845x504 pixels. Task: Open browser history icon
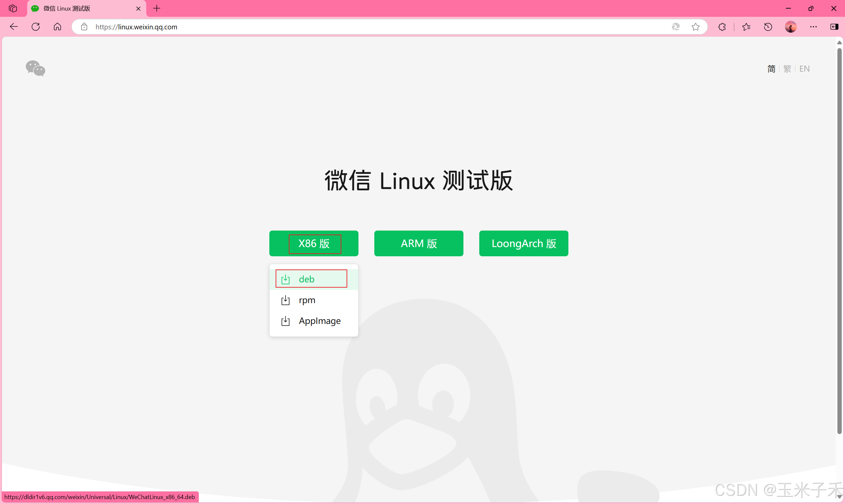(x=768, y=27)
